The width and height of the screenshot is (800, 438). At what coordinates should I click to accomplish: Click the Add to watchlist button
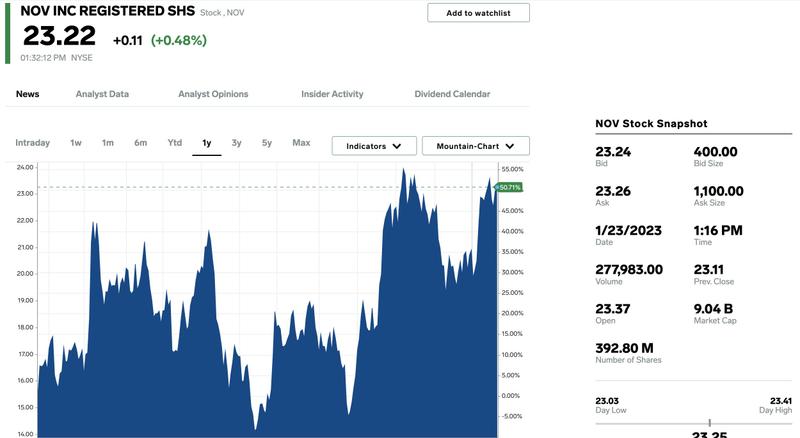478,13
